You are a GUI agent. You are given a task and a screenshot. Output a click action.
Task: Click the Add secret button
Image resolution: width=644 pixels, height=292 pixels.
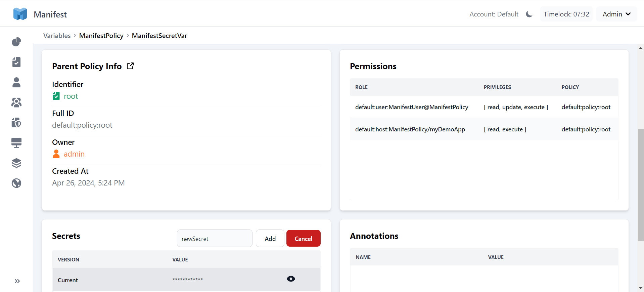click(270, 238)
